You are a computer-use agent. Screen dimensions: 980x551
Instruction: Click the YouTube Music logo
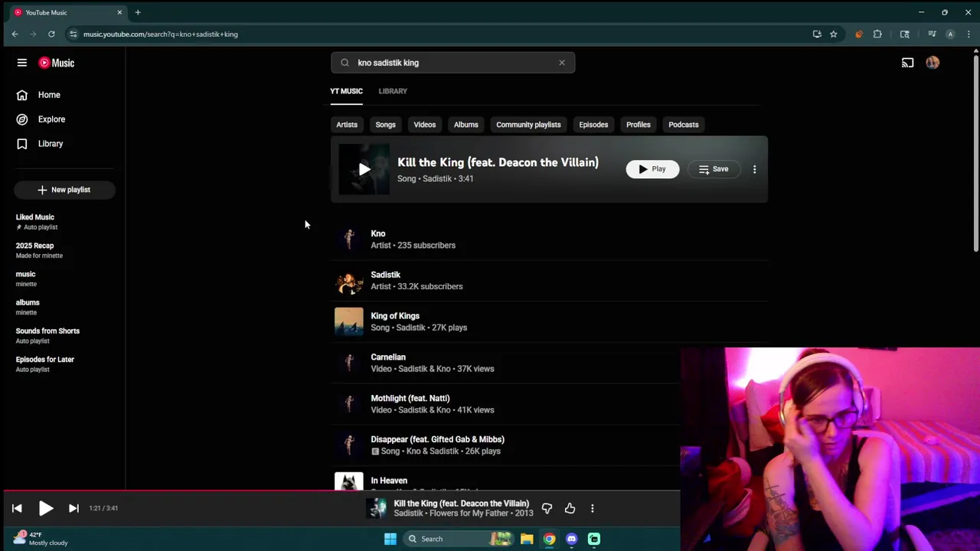[57, 63]
